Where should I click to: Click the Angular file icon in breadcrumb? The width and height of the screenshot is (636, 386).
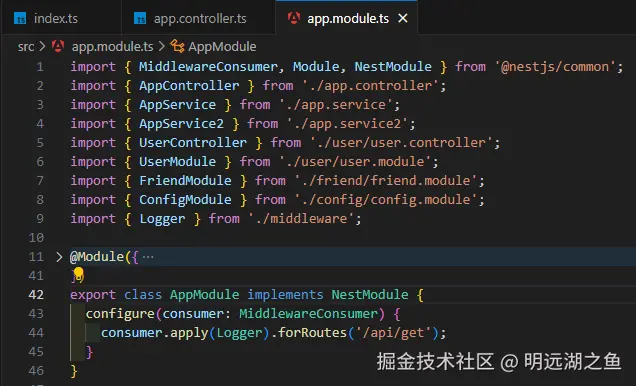click(x=58, y=46)
